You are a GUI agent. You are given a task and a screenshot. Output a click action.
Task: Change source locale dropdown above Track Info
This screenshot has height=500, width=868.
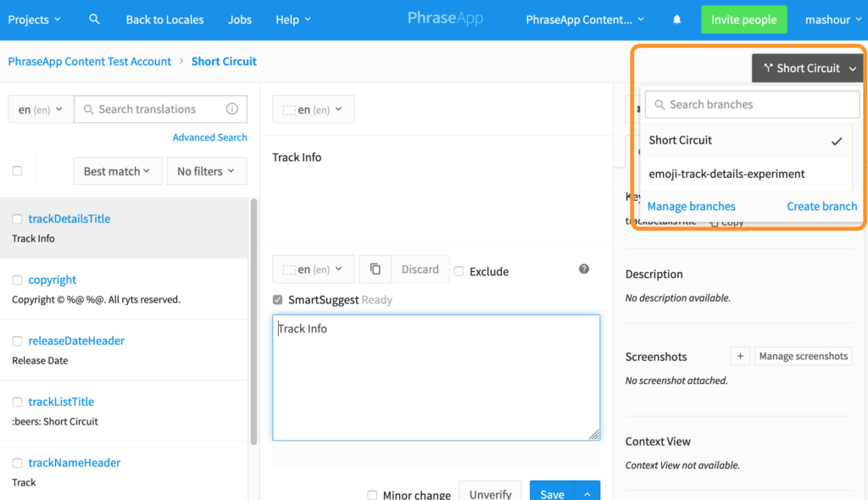[x=314, y=109]
